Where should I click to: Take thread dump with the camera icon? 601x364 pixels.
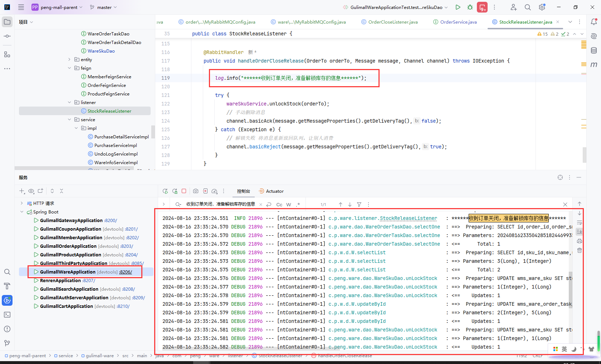[196, 191]
